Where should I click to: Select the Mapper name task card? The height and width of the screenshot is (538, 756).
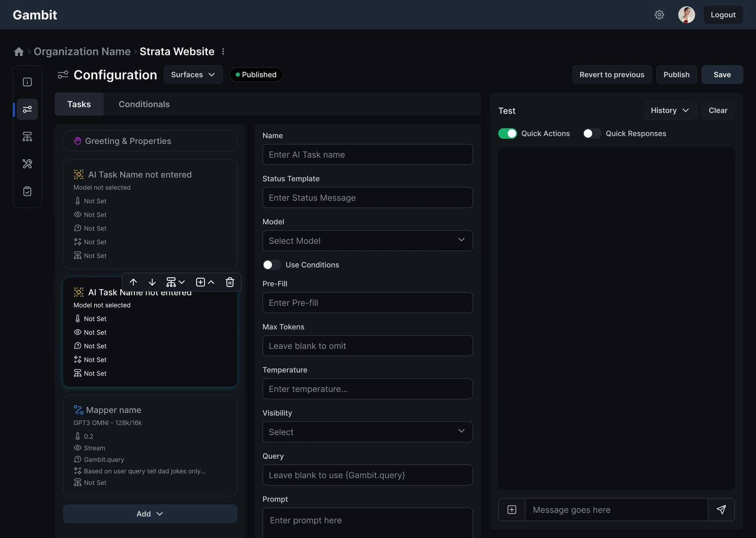(x=150, y=446)
